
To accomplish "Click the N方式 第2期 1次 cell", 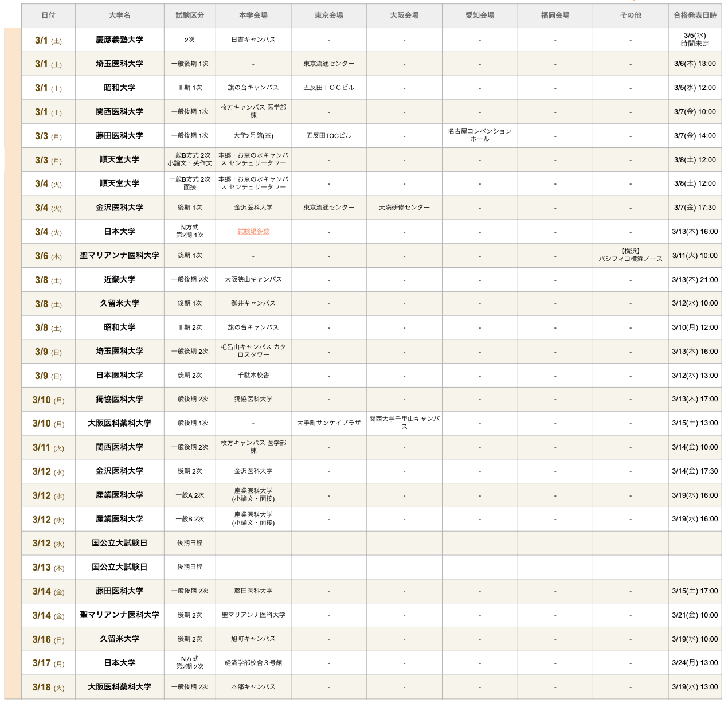I will coord(190,232).
